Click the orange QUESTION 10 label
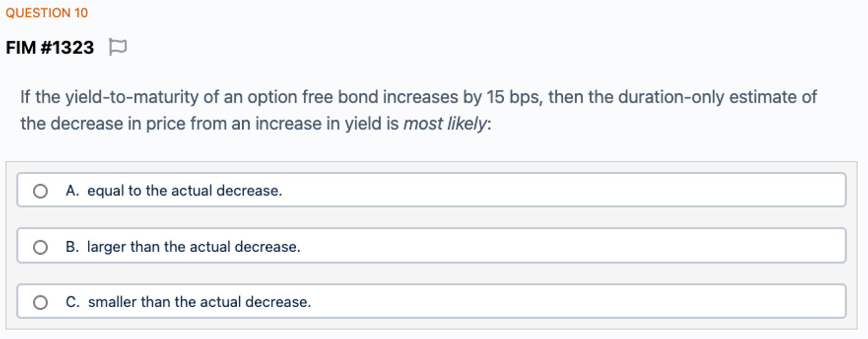Image resolution: width=868 pixels, height=339 pixels. coord(47,13)
